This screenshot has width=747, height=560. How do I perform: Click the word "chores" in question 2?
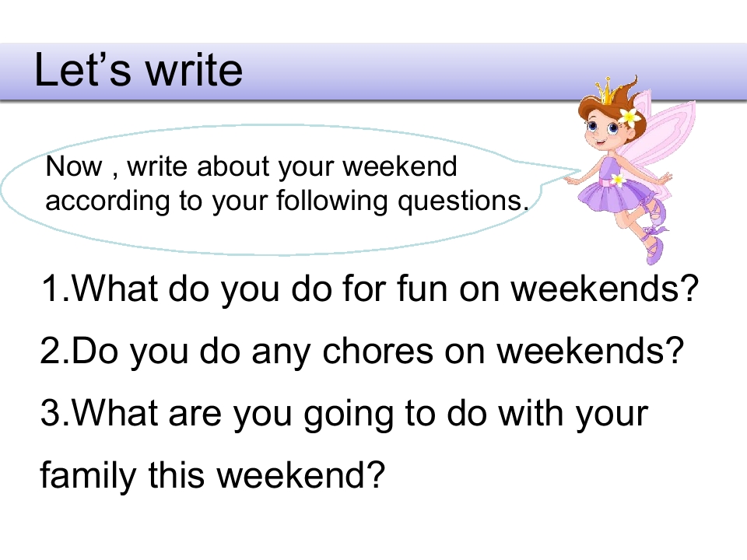(x=378, y=352)
